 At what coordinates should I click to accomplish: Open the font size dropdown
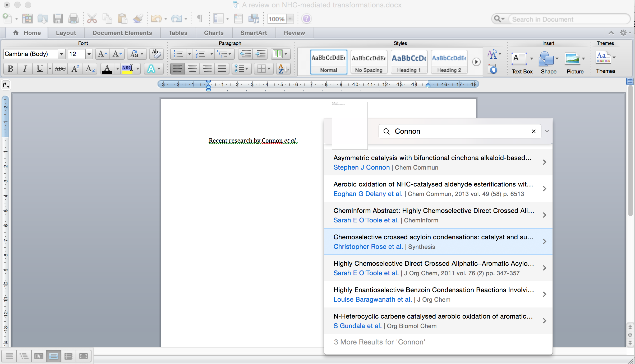pos(89,53)
